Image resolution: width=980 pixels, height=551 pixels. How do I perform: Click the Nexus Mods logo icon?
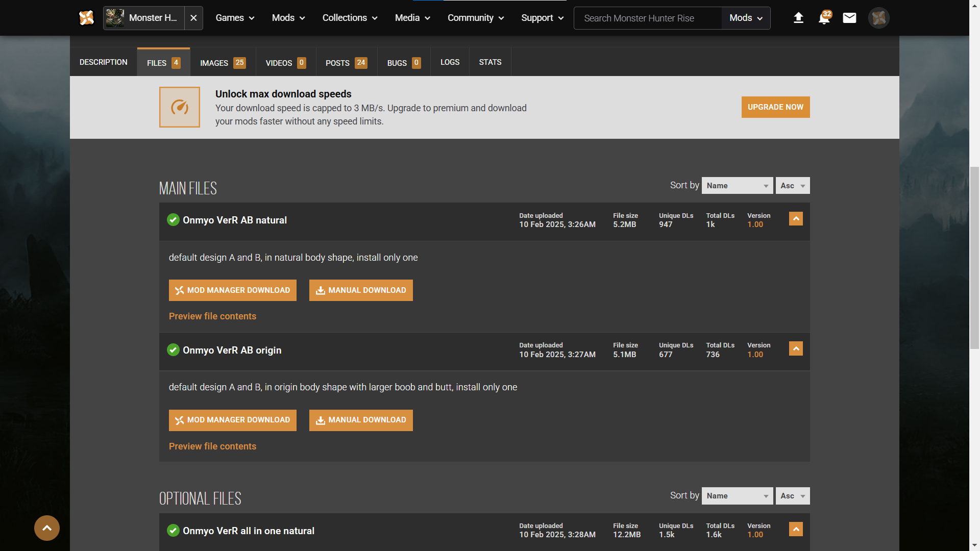[x=86, y=18]
